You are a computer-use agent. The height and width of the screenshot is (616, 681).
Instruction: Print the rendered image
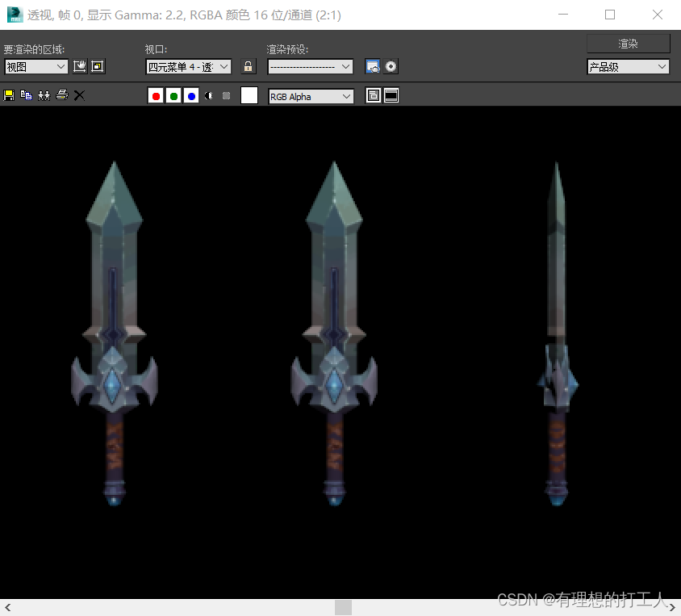point(62,95)
